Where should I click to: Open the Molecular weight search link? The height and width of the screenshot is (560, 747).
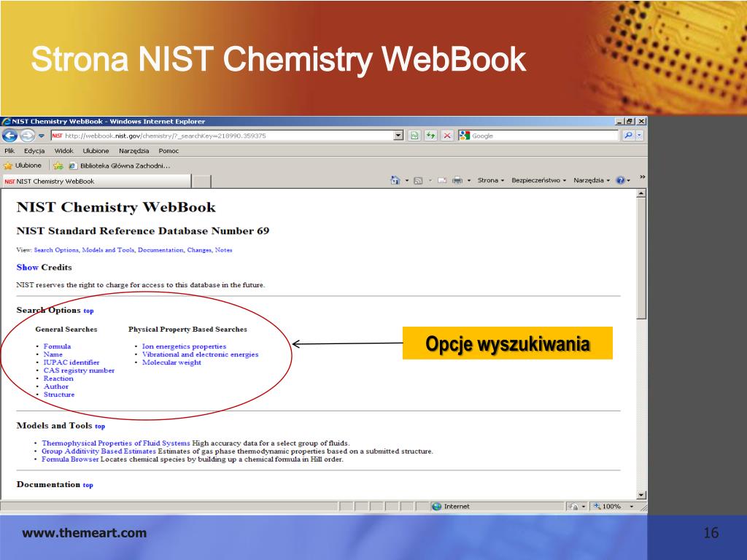171,362
